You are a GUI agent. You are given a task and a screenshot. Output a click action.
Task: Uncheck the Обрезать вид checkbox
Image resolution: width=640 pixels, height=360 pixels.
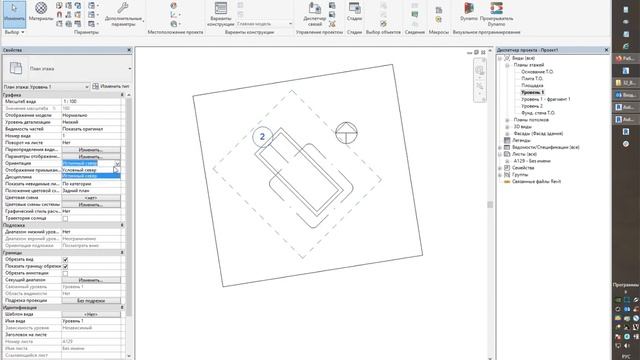point(65,260)
